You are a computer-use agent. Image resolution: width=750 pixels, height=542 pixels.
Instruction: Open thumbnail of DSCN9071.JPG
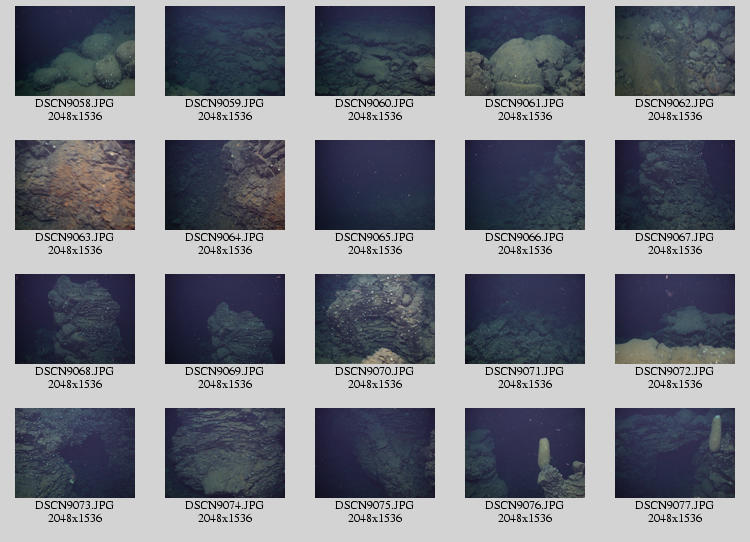[525, 319]
